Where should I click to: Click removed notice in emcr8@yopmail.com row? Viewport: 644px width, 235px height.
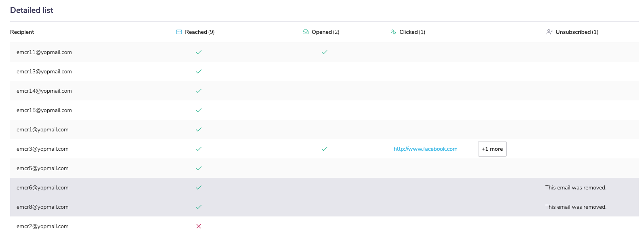(576, 207)
